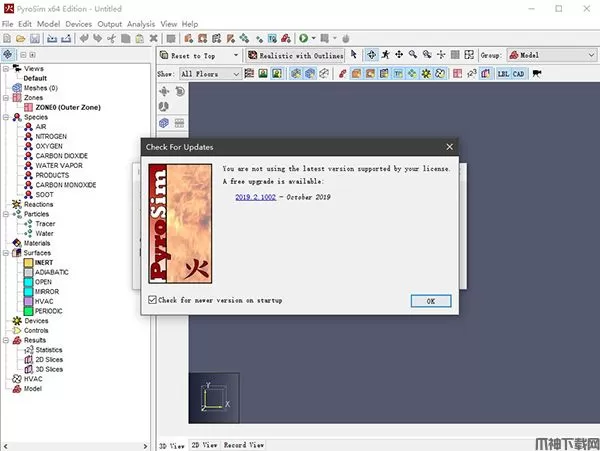Click the Reset to Top button
This screenshot has width=600, height=451.
(x=194, y=55)
